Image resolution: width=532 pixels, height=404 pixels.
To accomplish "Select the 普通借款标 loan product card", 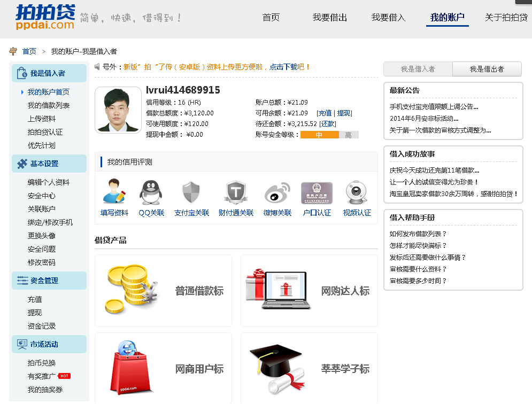I will coord(163,291).
